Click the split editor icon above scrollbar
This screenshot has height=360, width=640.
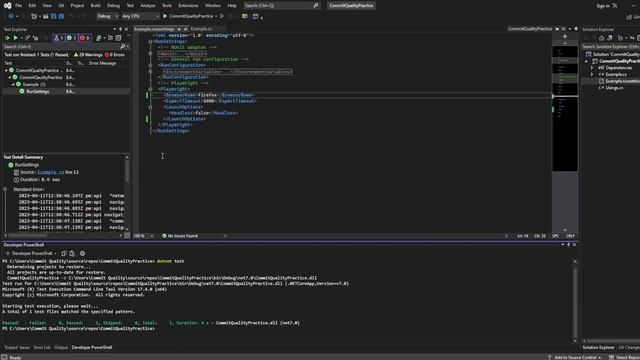point(565,37)
